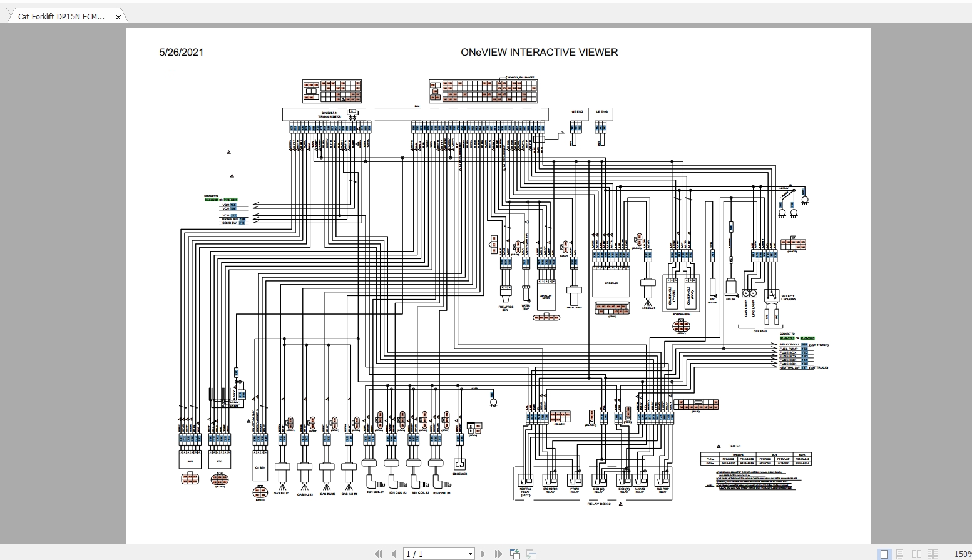Select the Cat Forklift DP15N ECM tab

click(61, 17)
